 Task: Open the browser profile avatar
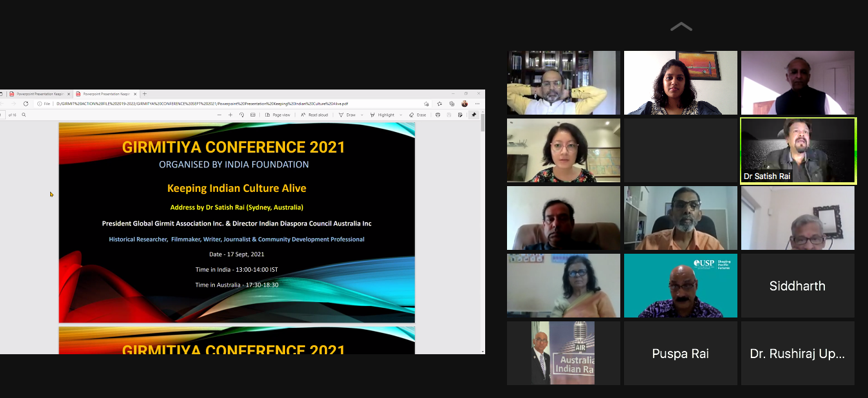pos(465,104)
